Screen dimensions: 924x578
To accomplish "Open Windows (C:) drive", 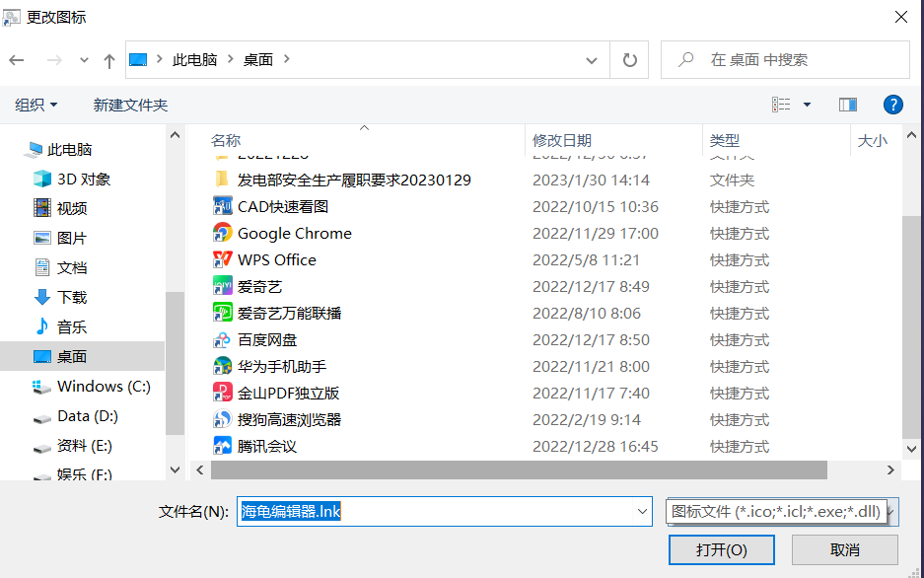I will (x=104, y=387).
